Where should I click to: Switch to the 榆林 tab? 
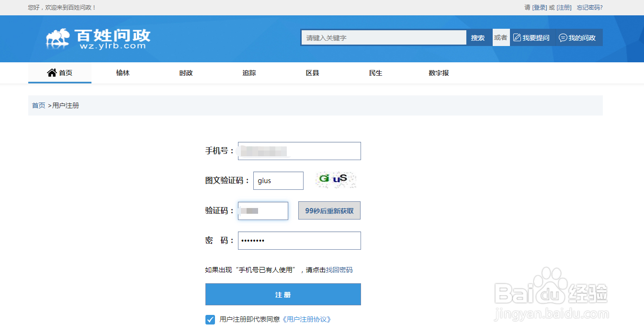pyautogui.click(x=123, y=73)
